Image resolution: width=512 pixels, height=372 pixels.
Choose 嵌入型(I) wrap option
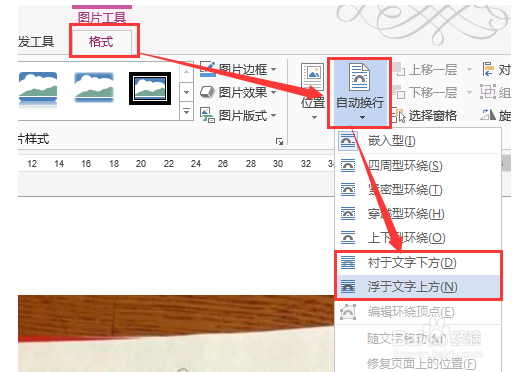(418, 141)
